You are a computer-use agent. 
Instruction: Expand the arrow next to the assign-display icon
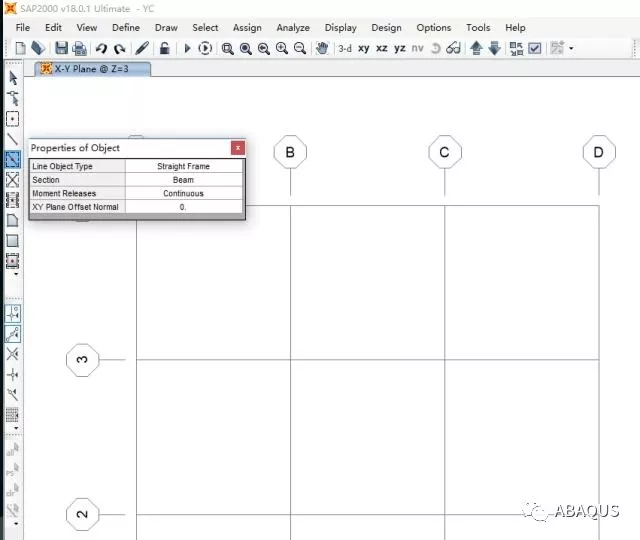click(x=571, y=49)
